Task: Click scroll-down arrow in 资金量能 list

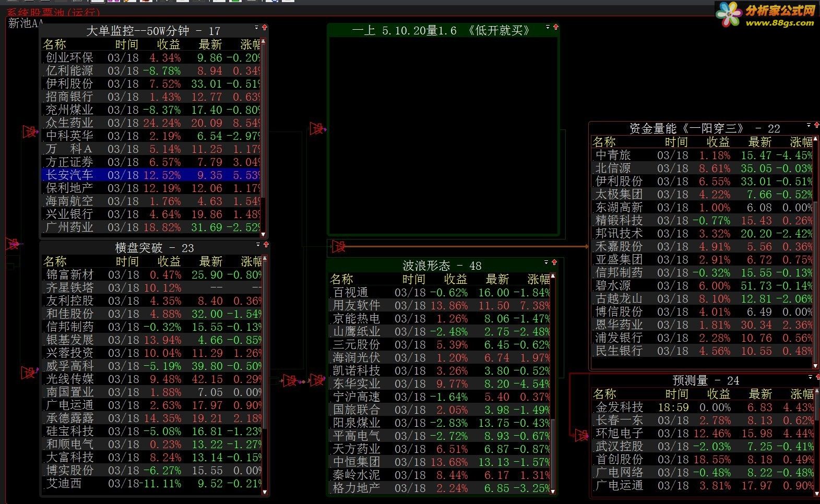Action: [x=816, y=365]
